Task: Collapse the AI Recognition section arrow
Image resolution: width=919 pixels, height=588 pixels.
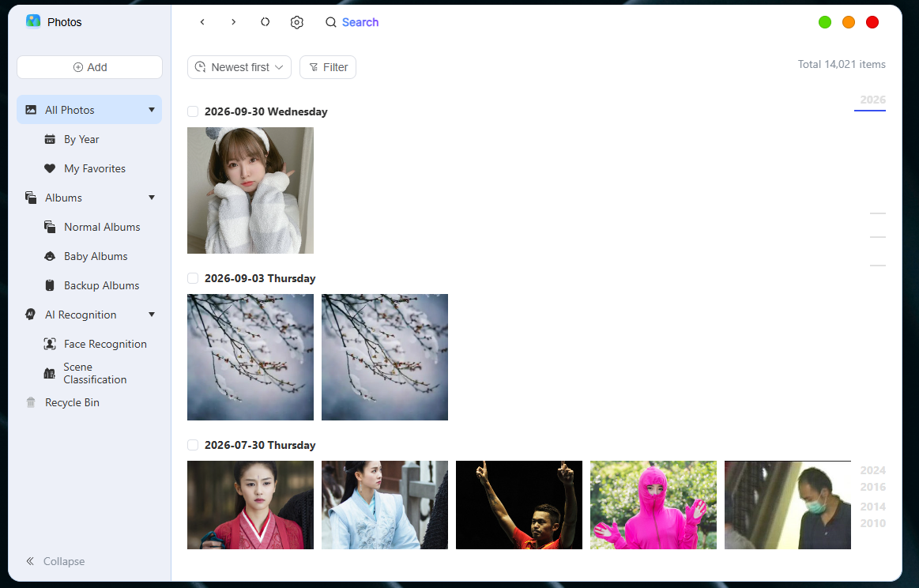Action: point(152,315)
